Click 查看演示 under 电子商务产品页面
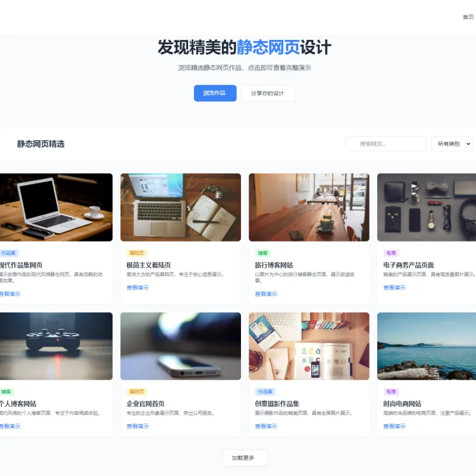 [x=394, y=287]
